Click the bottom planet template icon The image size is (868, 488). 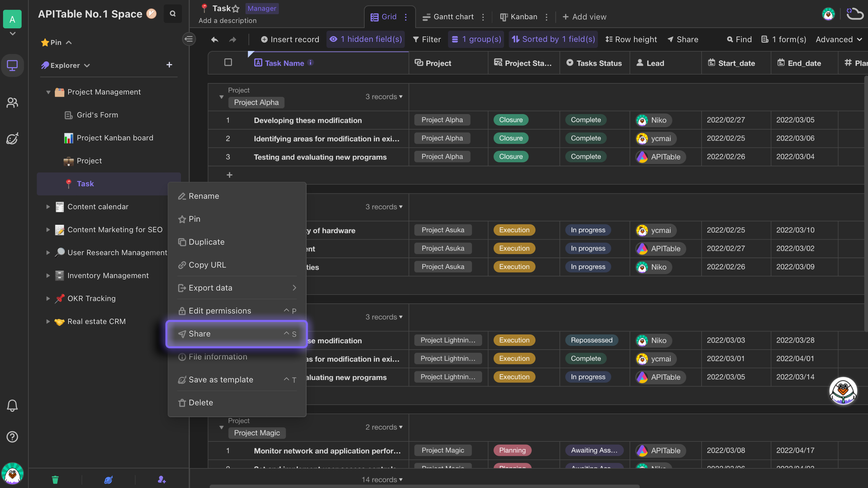(x=108, y=480)
